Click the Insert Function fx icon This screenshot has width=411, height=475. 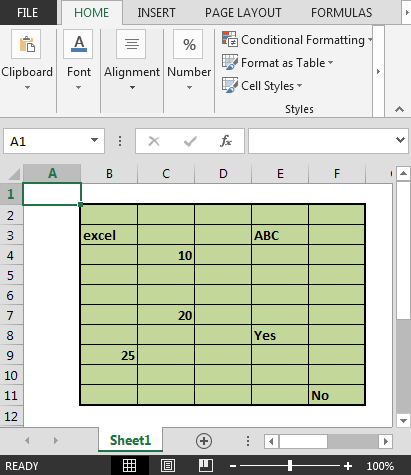226,141
